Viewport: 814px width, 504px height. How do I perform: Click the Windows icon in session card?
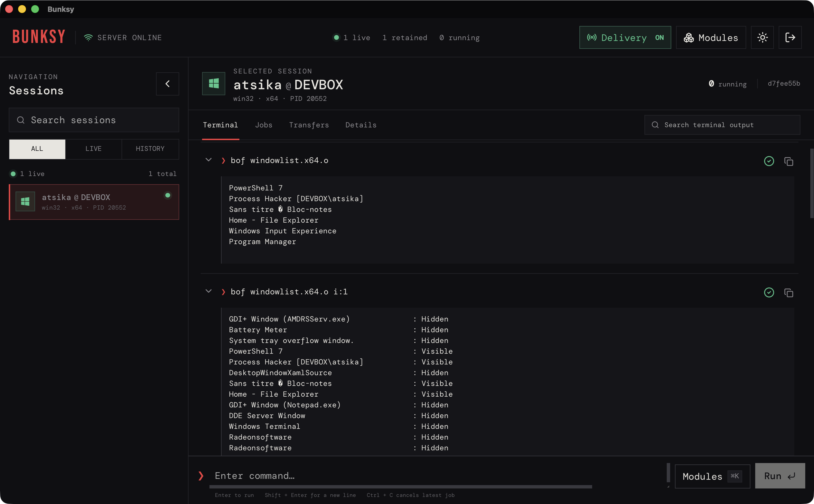pyautogui.click(x=25, y=201)
